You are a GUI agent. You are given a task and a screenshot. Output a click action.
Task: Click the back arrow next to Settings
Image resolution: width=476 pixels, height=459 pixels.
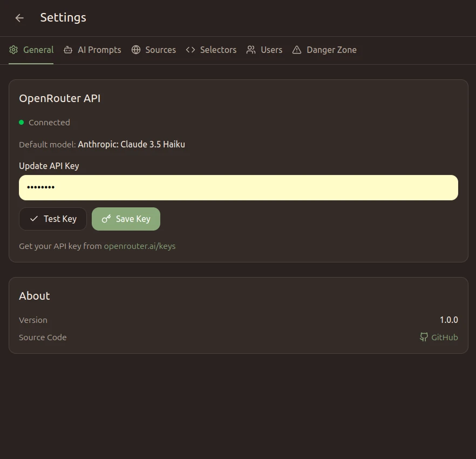19,18
